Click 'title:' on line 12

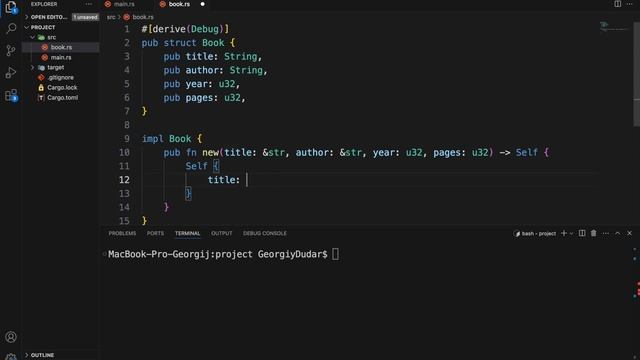(x=224, y=180)
